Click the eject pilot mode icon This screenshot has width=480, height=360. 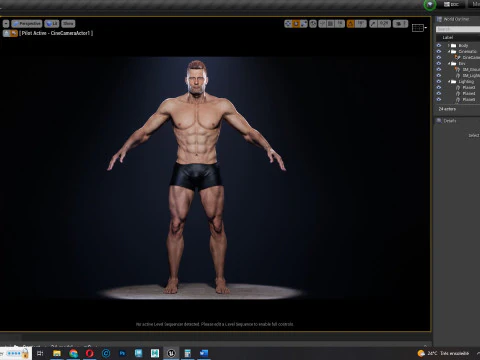click(7, 33)
